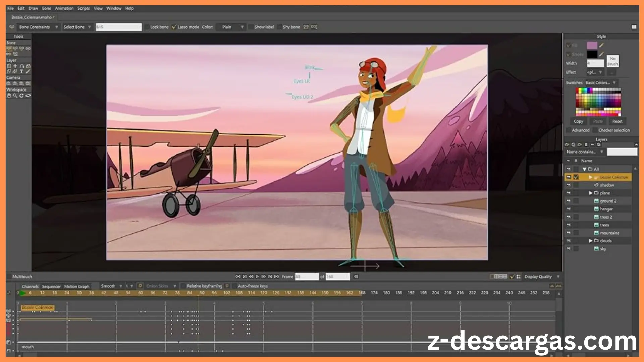The width and height of the screenshot is (644, 362).
Task: Open the Smooth interpolation dropdown
Action: coord(111,286)
